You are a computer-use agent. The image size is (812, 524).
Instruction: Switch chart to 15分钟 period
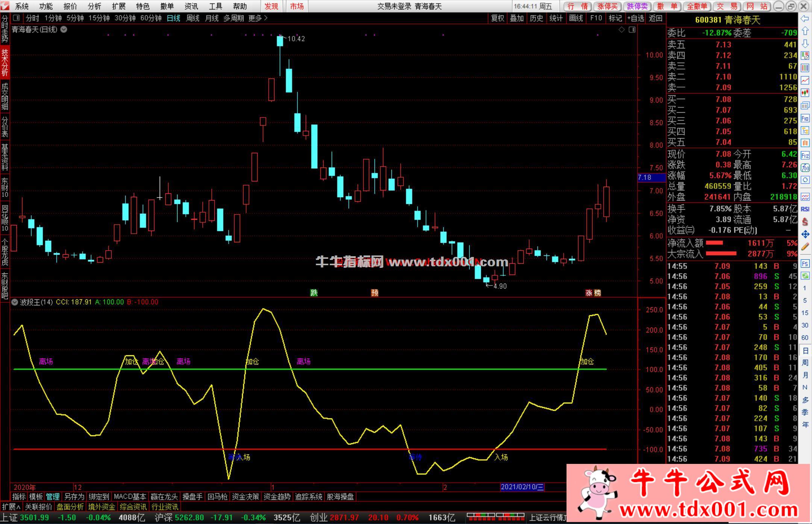[x=99, y=18]
